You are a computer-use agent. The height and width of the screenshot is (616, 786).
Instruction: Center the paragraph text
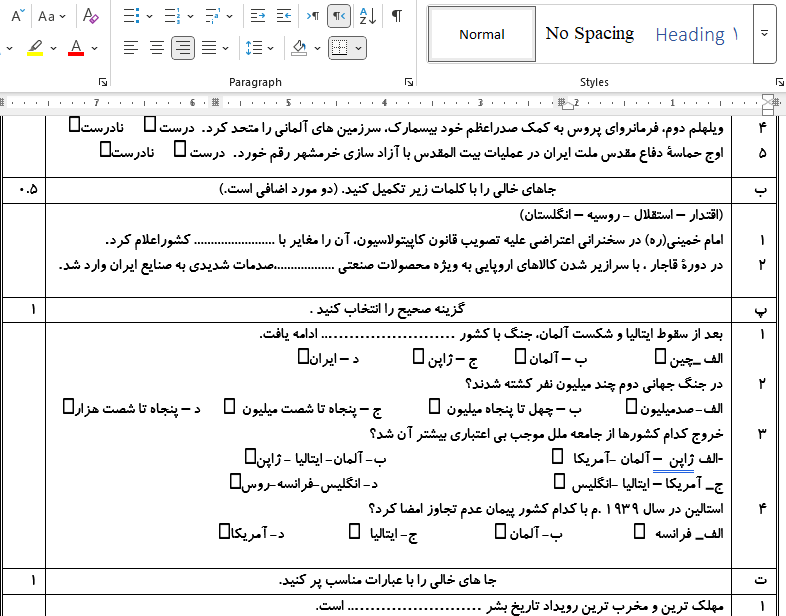coord(157,48)
